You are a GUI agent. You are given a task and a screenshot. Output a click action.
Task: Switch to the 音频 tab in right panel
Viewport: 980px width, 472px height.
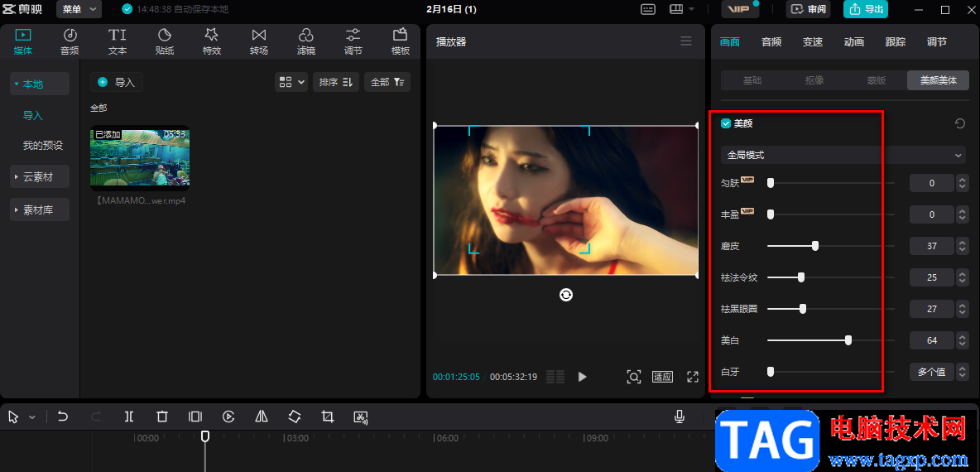tap(771, 42)
